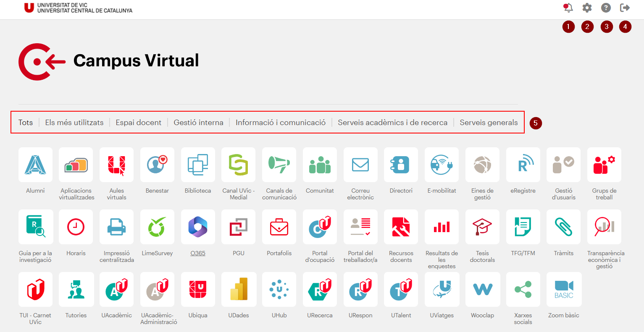Open the UViatges icon

[442, 289]
